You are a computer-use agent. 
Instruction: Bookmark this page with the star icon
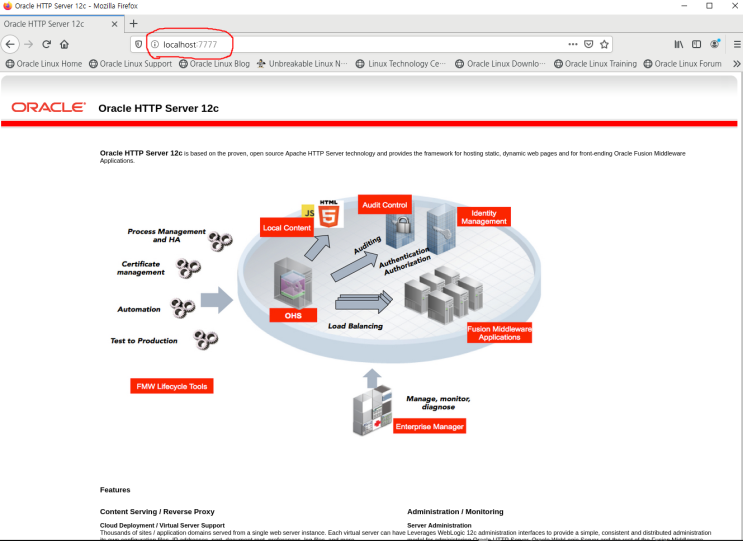604,45
